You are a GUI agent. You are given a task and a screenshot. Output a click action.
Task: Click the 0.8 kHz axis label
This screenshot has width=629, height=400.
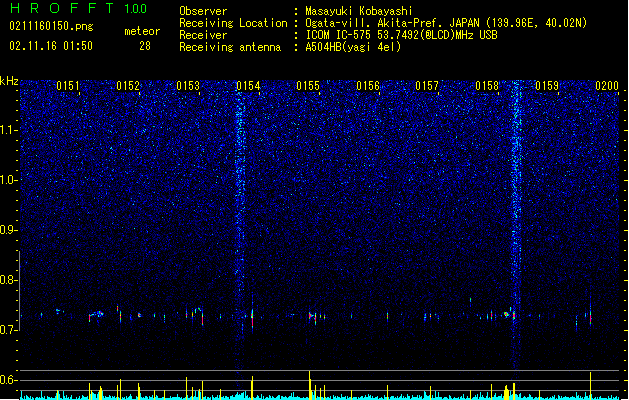tap(8, 280)
